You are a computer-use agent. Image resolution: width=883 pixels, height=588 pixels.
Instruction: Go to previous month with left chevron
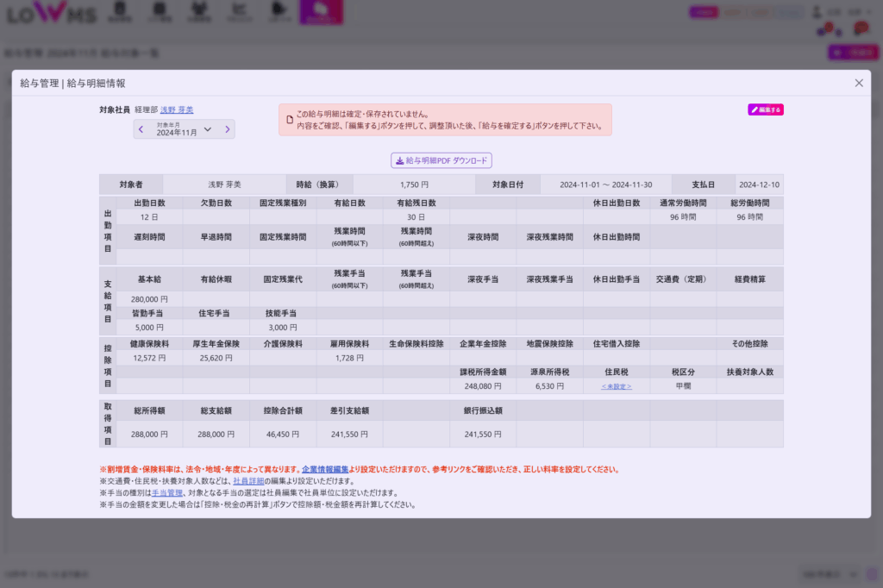point(141,129)
